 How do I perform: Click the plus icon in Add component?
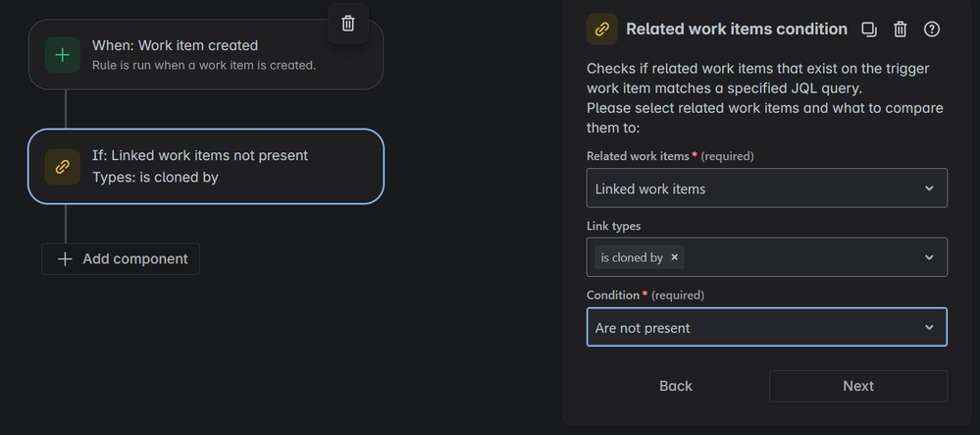pyautogui.click(x=65, y=259)
